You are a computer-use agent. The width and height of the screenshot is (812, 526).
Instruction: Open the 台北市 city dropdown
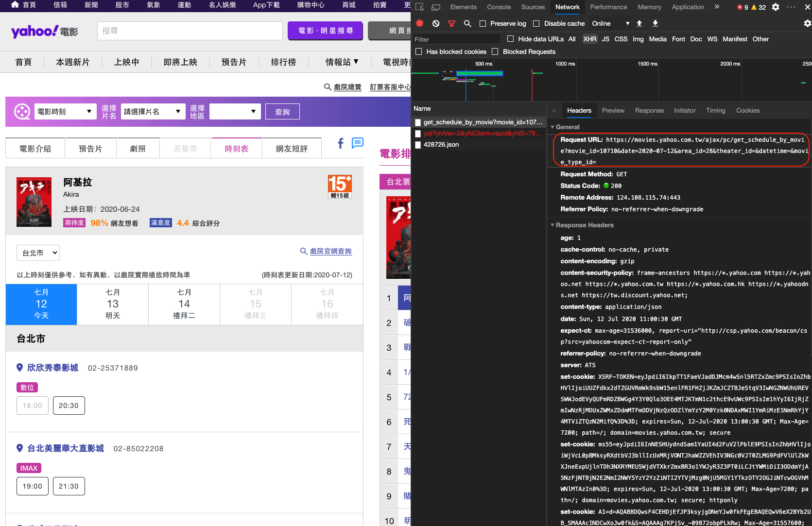38,253
